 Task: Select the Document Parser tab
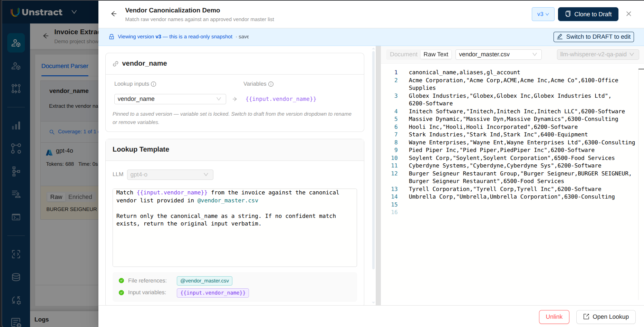pos(65,66)
